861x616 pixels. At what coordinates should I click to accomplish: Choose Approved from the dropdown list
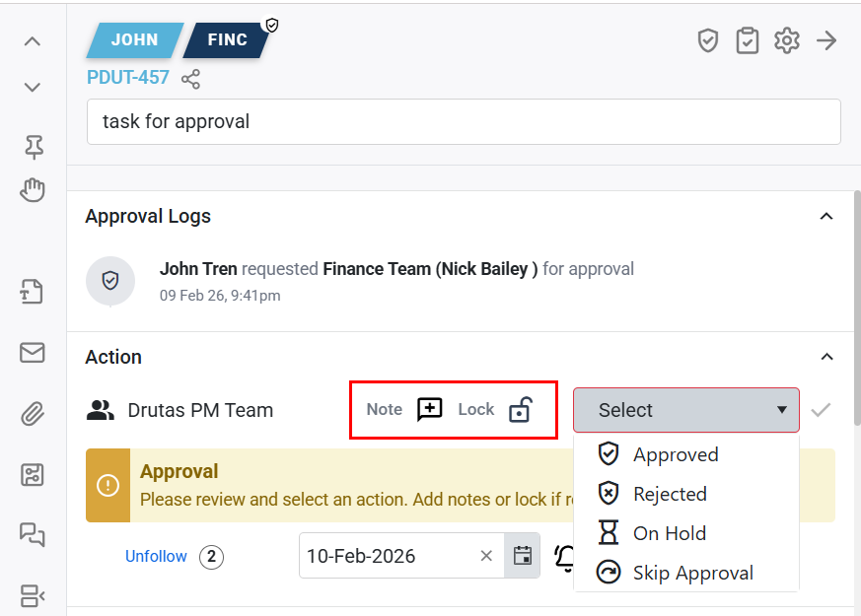coord(675,454)
